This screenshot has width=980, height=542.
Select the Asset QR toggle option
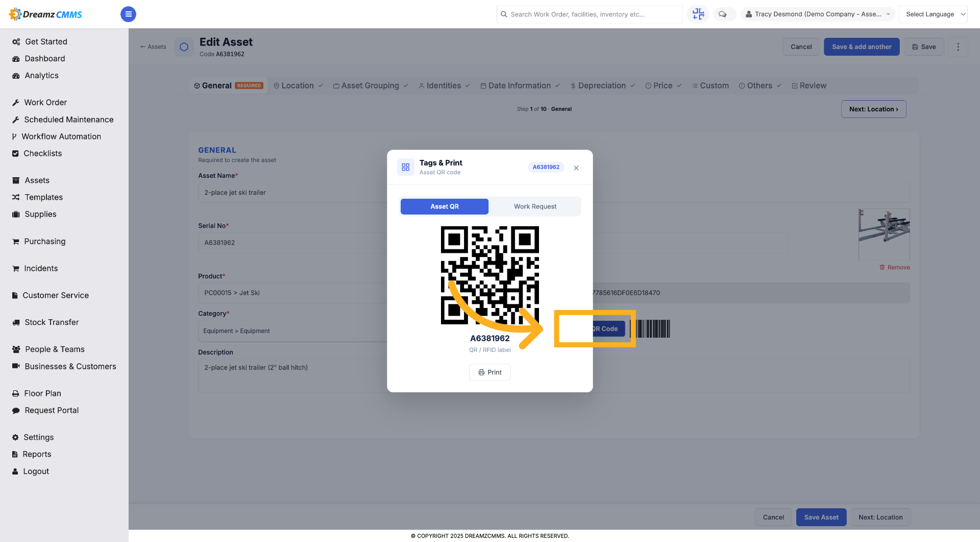445,206
